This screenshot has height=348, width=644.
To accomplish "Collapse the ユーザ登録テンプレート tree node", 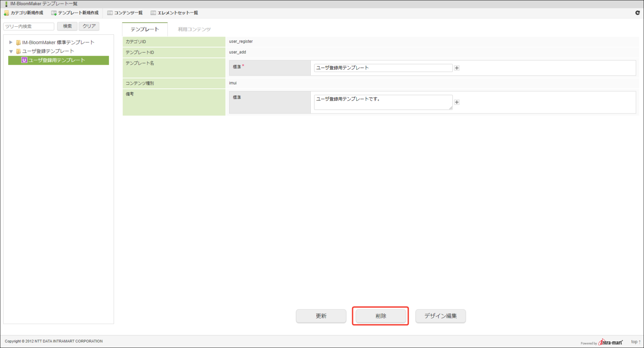I will point(11,51).
